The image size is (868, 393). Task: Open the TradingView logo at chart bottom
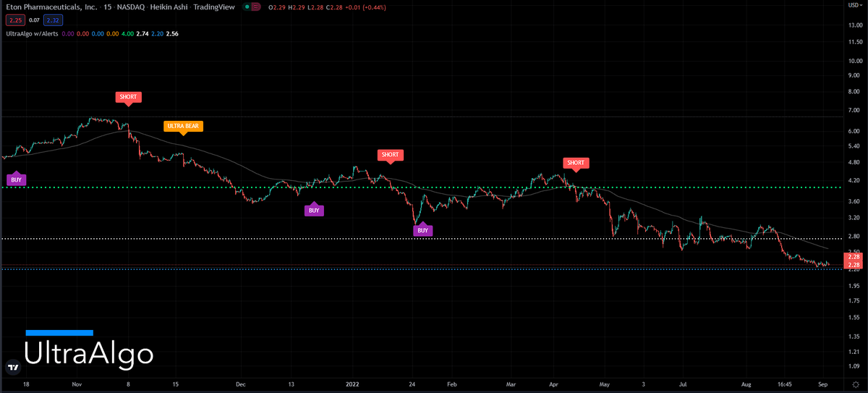point(13,368)
